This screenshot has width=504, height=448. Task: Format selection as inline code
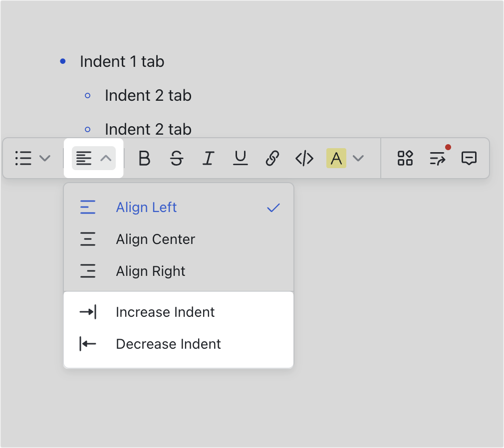(x=304, y=158)
